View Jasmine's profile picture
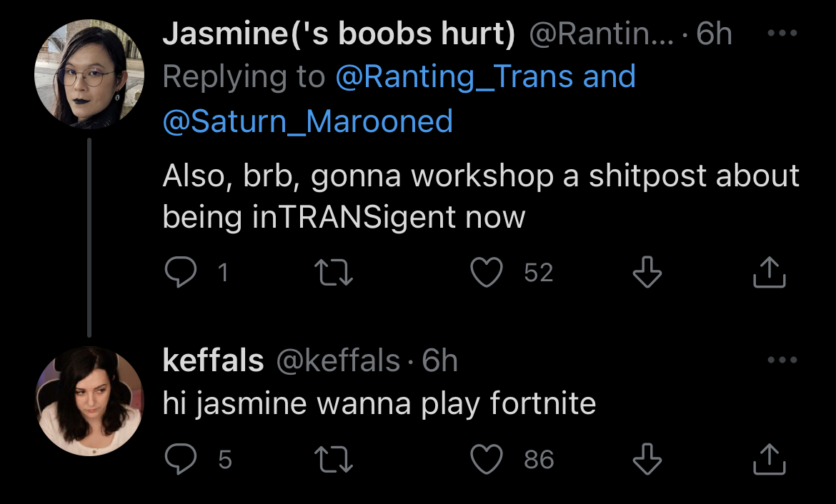Viewport: 836px width, 504px height. pos(89,74)
